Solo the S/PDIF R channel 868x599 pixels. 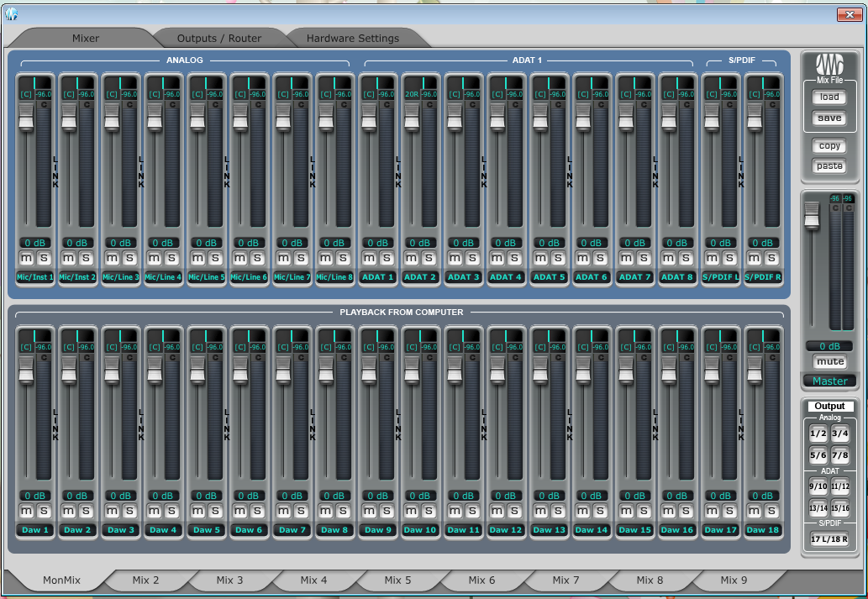point(771,258)
